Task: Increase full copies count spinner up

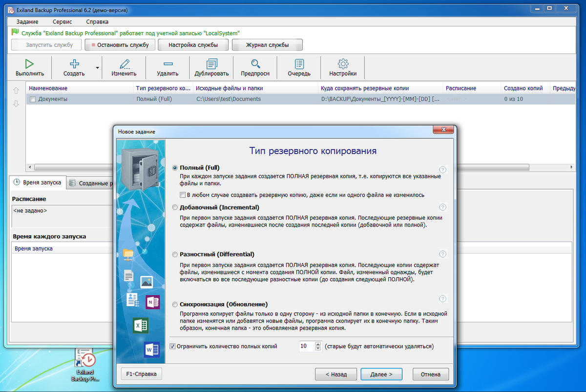Action: 318,344
